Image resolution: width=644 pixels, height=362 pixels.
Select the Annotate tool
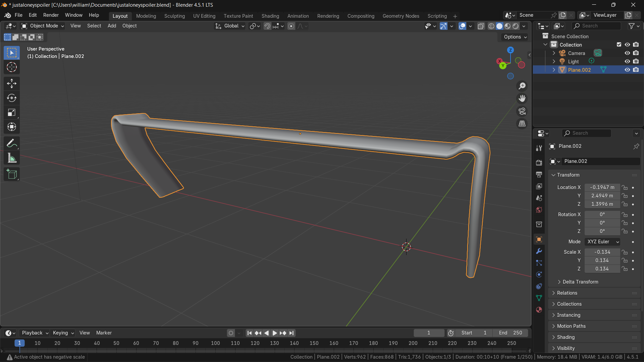(12, 143)
